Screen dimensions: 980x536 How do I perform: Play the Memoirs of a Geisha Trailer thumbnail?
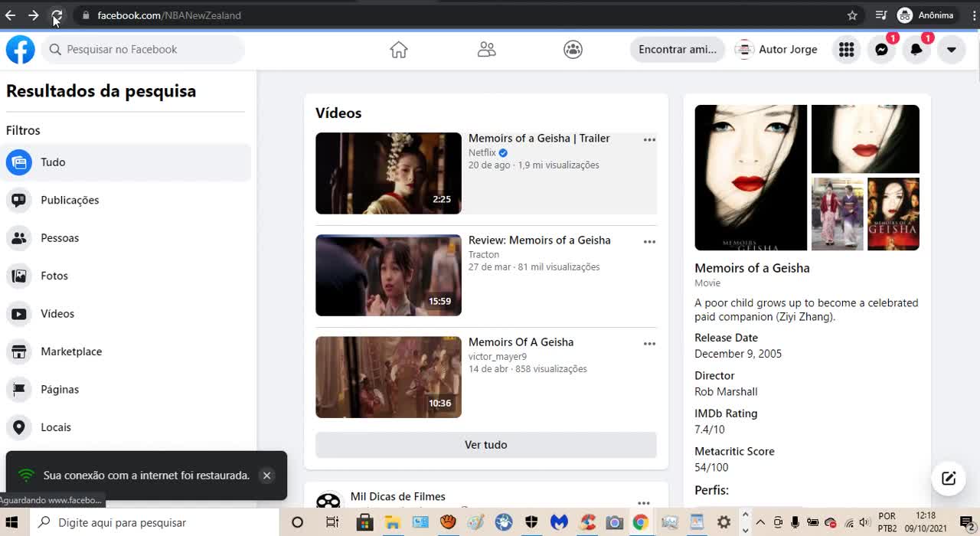coord(388,173)
